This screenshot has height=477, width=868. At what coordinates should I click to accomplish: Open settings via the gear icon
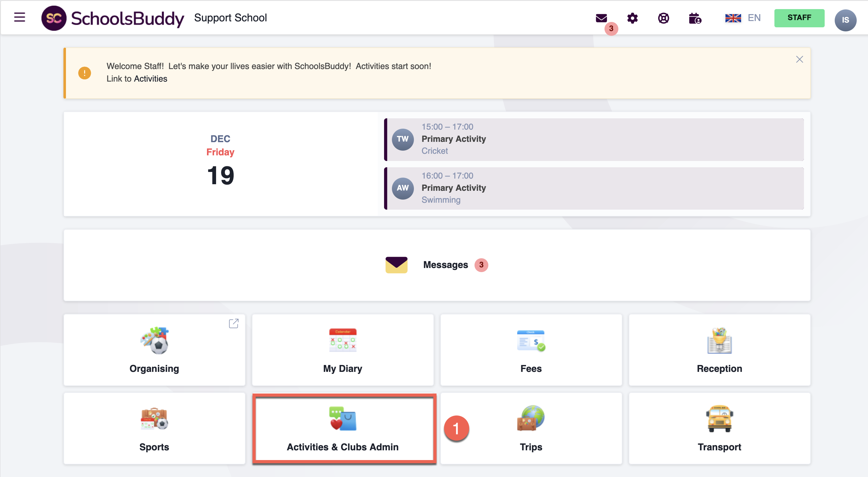coord(632,18)
